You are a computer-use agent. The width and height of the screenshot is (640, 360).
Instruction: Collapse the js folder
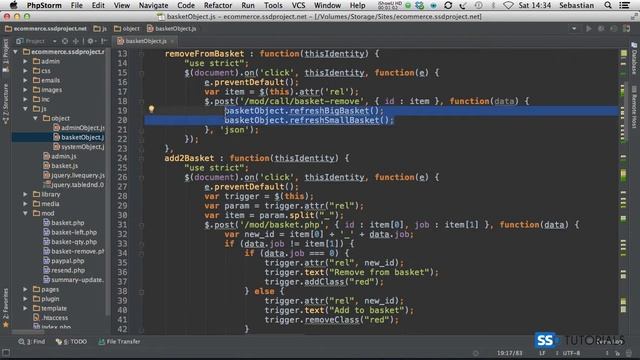(25, 109)
